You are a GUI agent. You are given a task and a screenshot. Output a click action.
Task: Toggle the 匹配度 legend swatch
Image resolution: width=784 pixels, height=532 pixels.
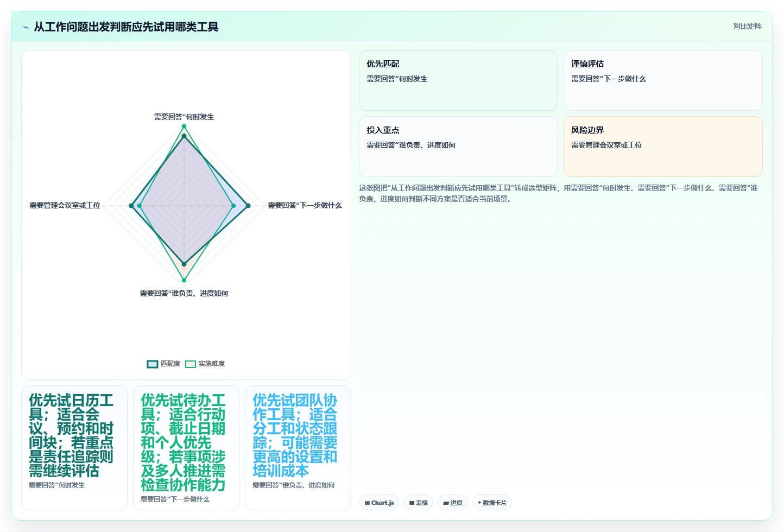153,364
